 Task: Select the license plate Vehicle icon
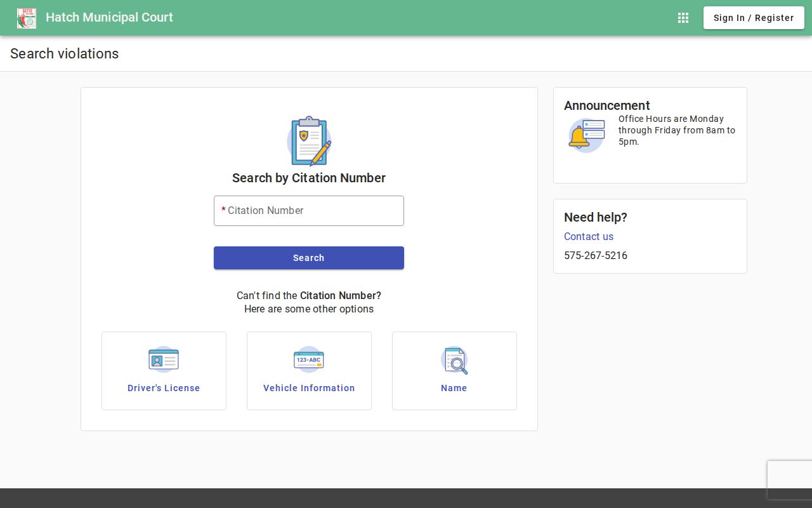coord(309,359)
